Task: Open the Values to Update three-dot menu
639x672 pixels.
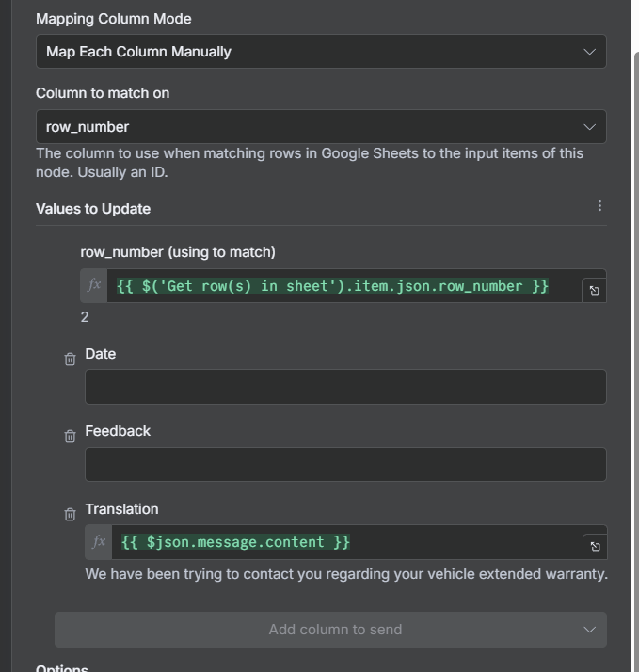Action: (x=599, y=206)
